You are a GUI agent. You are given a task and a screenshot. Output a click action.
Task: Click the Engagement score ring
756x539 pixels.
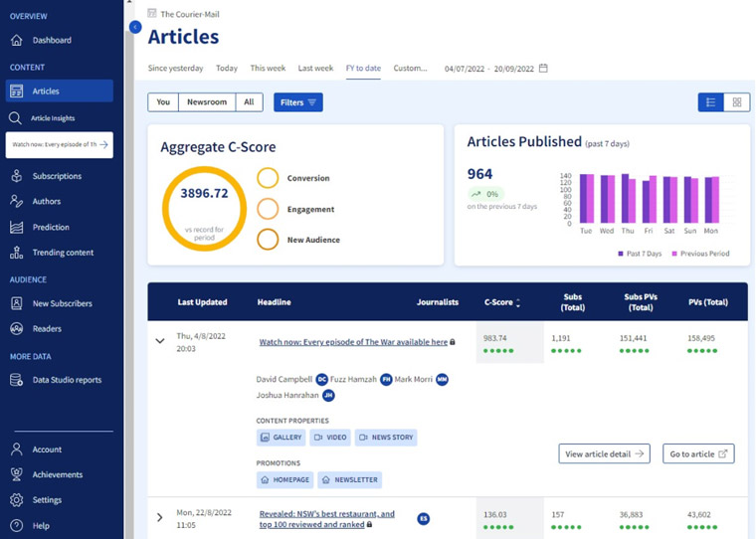(268, 209)
